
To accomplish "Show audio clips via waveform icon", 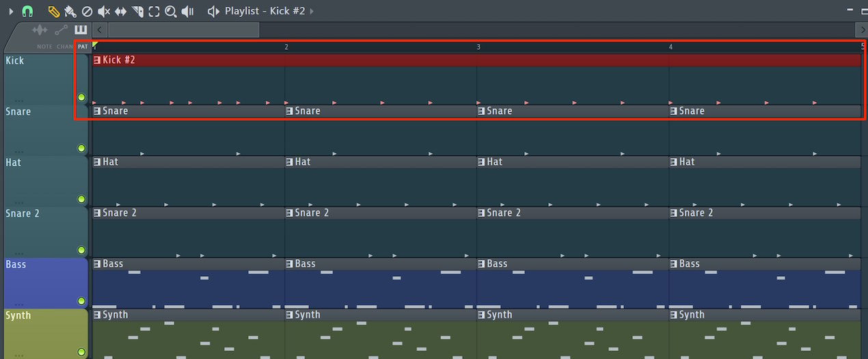I will click(x=40, y=30).
